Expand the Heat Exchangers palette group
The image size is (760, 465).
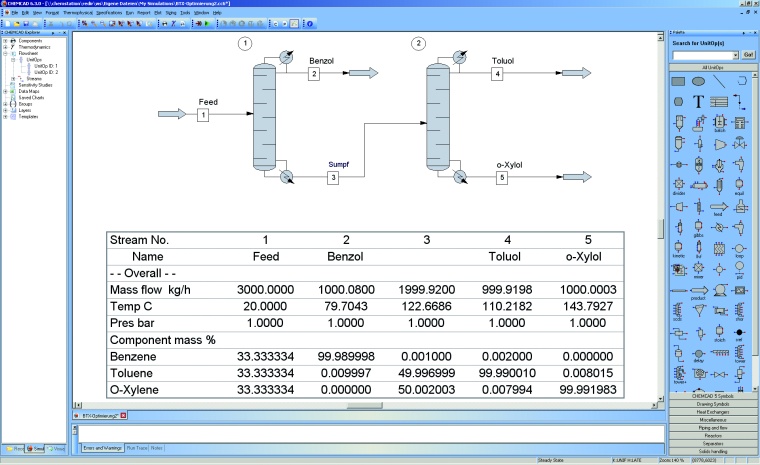pos(712,412)
